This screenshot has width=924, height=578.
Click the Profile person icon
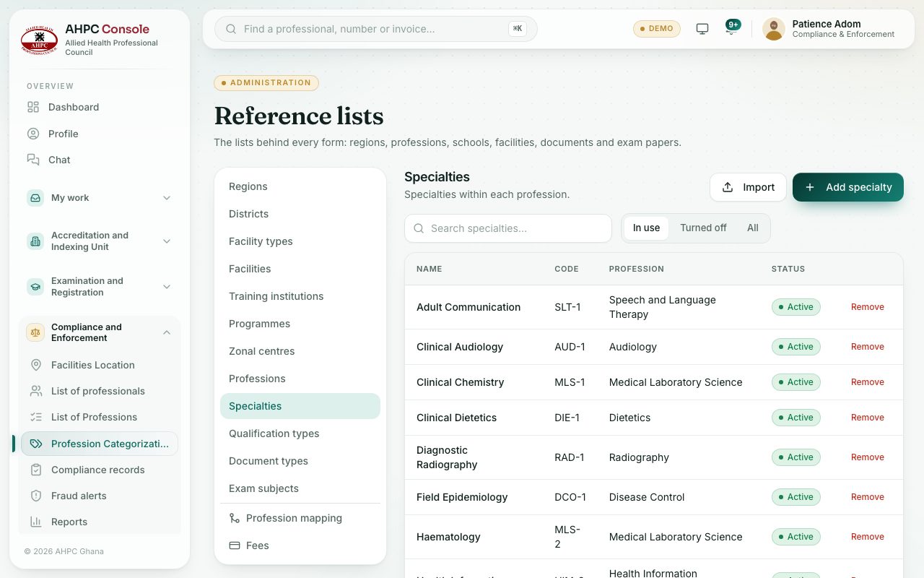click(x=33, y=134)
